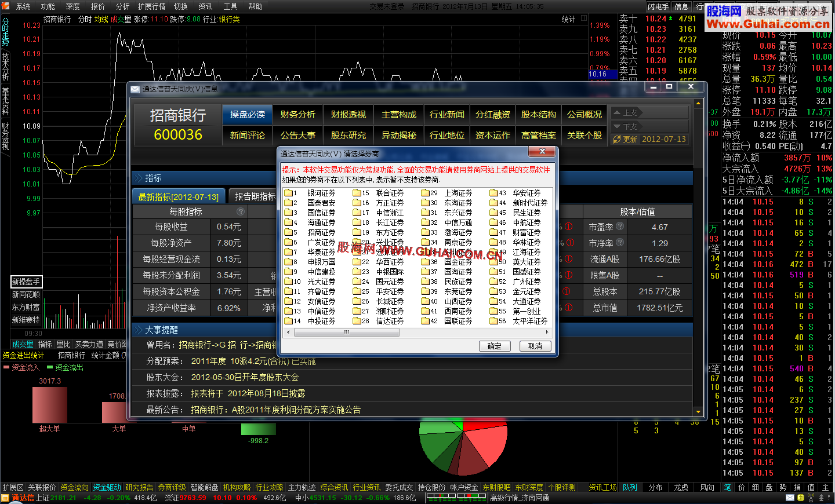
Task: Open 资金流向 in bottom toolbar
Action: [x=75, y=488]
